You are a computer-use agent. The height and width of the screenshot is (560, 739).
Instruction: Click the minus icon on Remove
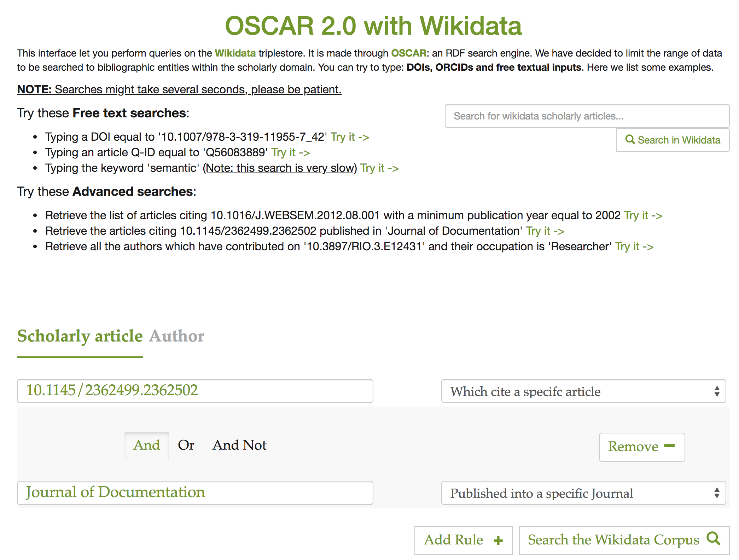(x=669, y=446)
